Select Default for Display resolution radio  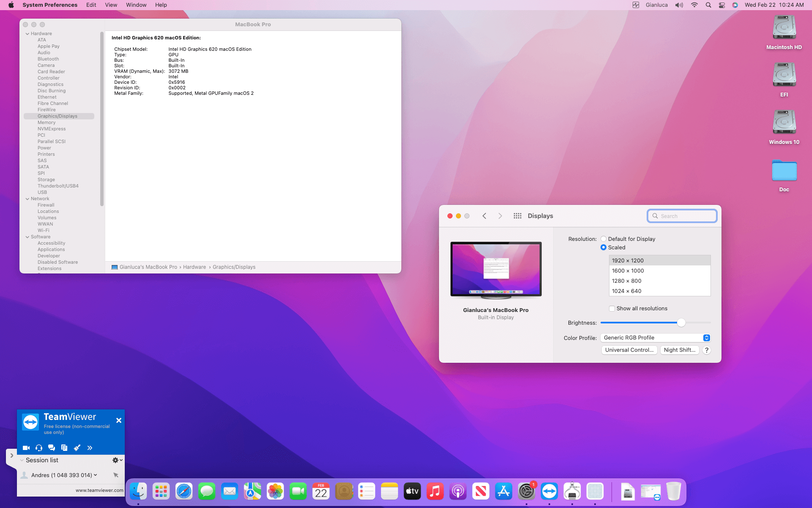click(x=604, y=239)
